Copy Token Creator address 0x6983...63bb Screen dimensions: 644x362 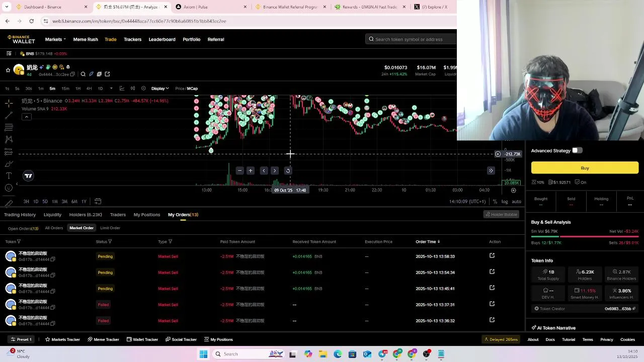coord(634,309)
